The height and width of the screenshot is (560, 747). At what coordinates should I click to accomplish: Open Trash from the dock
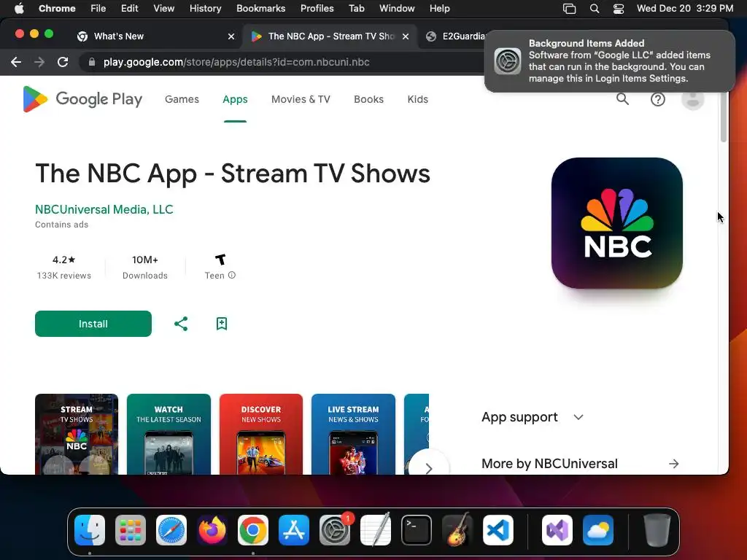[x=657, y=530]
